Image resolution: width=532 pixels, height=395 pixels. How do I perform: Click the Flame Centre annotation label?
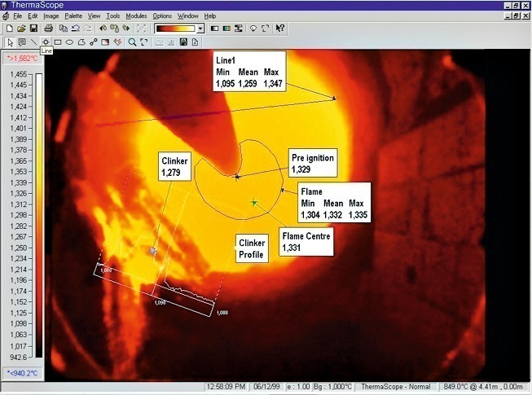point(303,243)
